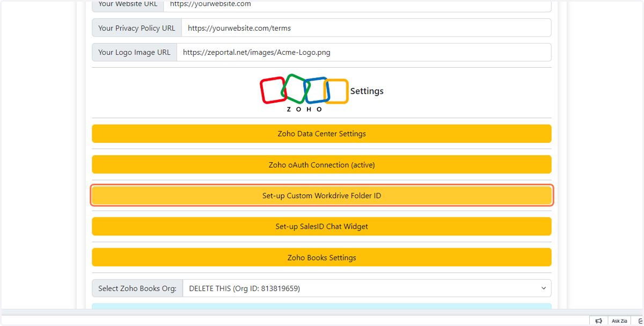Image resolution: width=644 pixels, height=326 pixels.
Task: Open Ask Zia in bottom bar
Action: coord(619,321)
